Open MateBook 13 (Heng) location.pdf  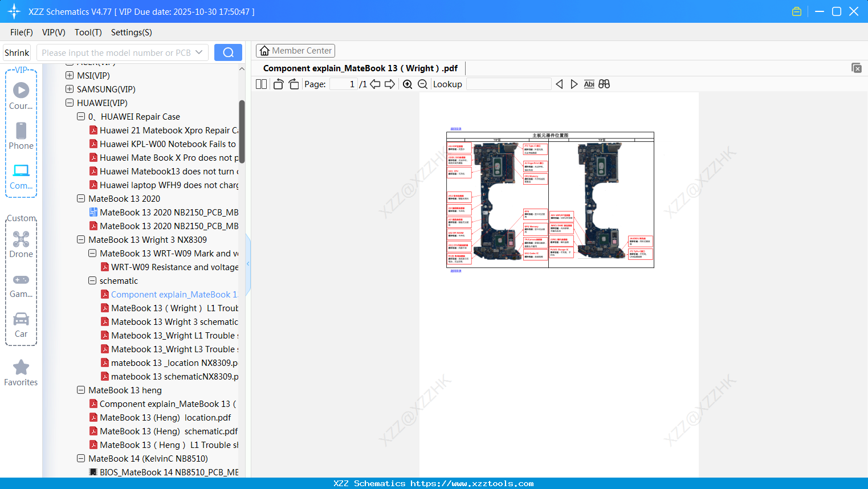pyautogui.click(x=160, y=418)
